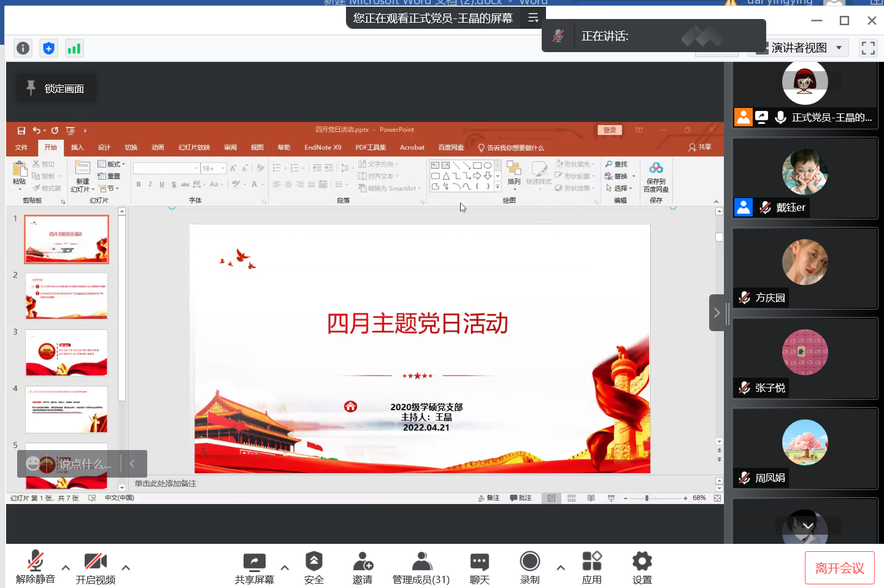Open the Chat panel
Image resolution: width=884 pixels, height=588 pixels.
point(479,568)
